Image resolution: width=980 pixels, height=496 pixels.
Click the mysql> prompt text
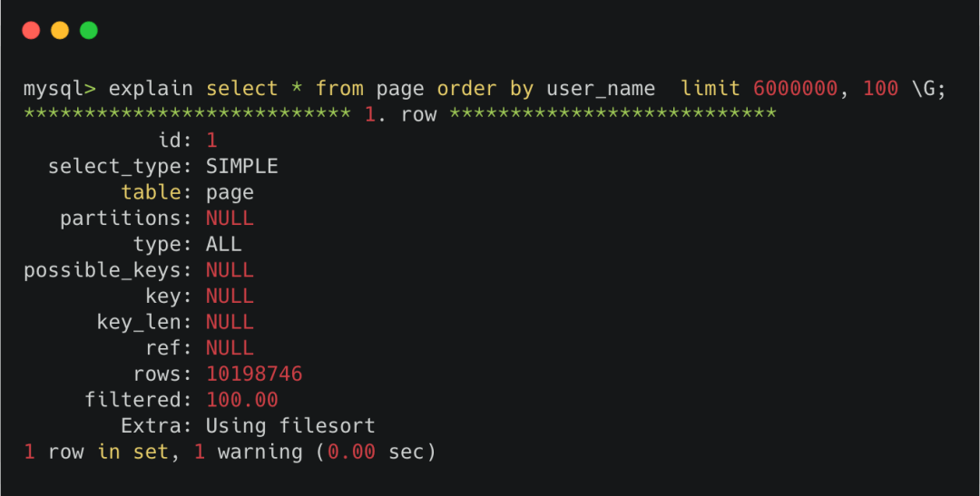click(59, 89)
